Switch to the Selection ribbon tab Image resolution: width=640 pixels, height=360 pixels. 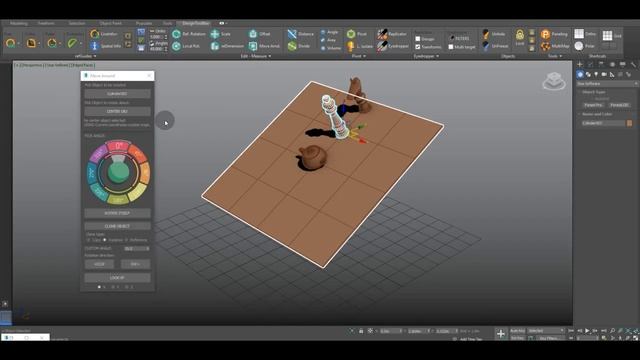[77, 23]
